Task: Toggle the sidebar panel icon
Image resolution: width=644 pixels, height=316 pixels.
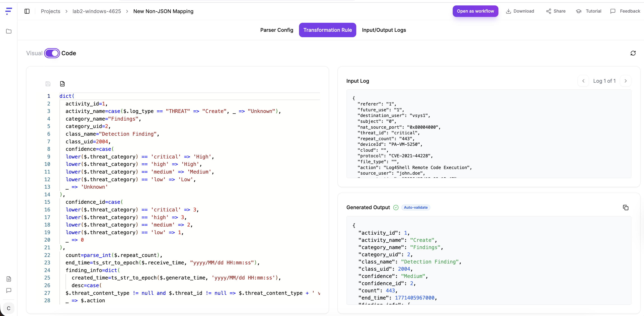Action: point(27,11)
